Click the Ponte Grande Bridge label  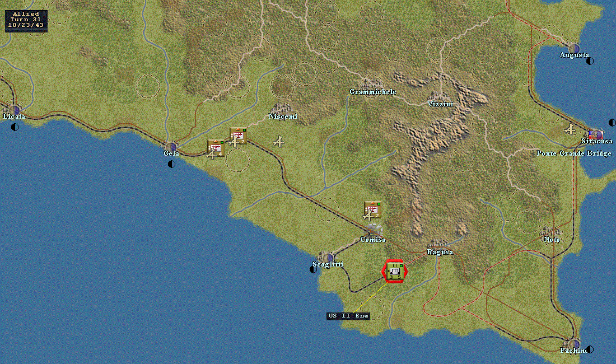coord(574,153)
